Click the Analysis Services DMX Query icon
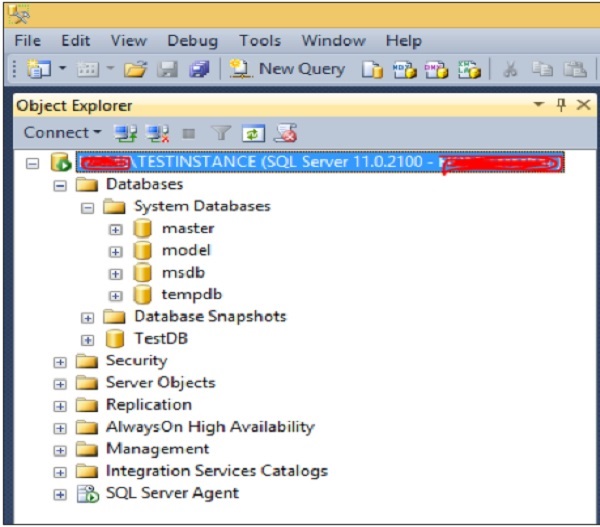Image resolution: width=600 pixels, height=527 pixels. click(436, 70)
